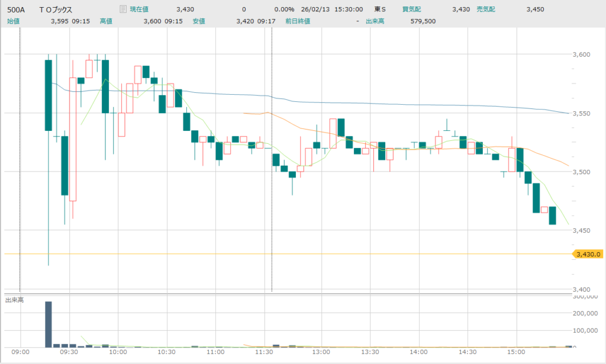Click the 出来高 label in header
The width and height of the screenshot is (606, 364).
point(373,21)
